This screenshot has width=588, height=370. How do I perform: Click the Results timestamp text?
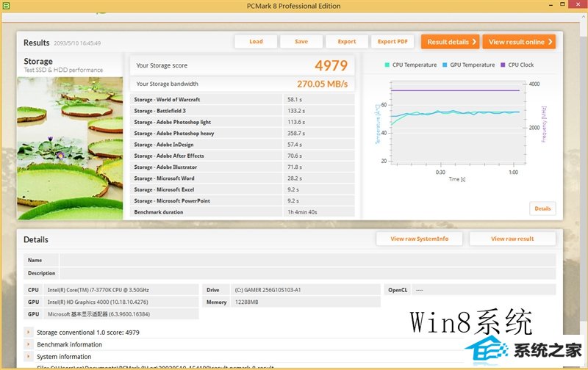[77, 43]
